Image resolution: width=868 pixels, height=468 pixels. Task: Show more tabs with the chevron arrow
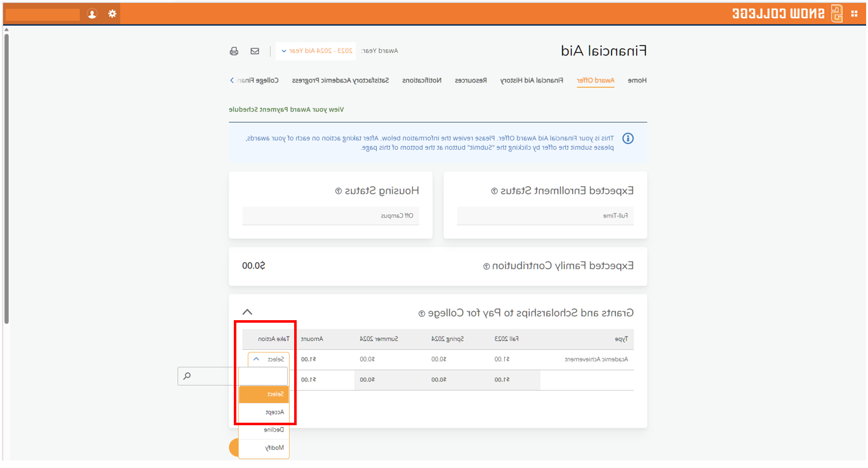tap(232, 81)
